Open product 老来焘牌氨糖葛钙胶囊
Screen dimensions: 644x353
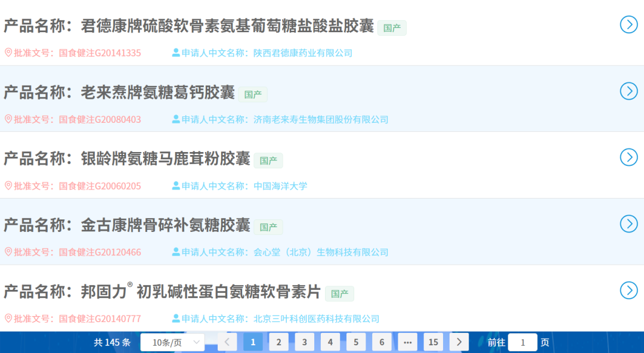pyautogui.click(x=157, y=92)
